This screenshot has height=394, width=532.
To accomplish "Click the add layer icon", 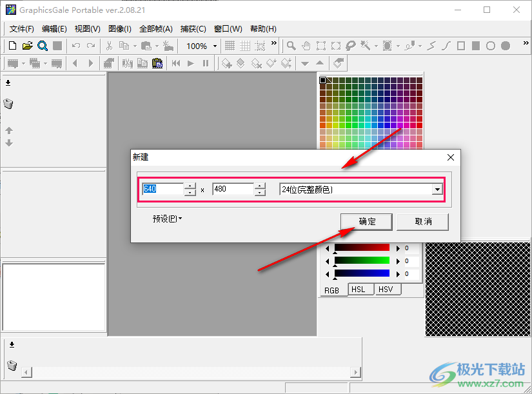I will point(226,63).
